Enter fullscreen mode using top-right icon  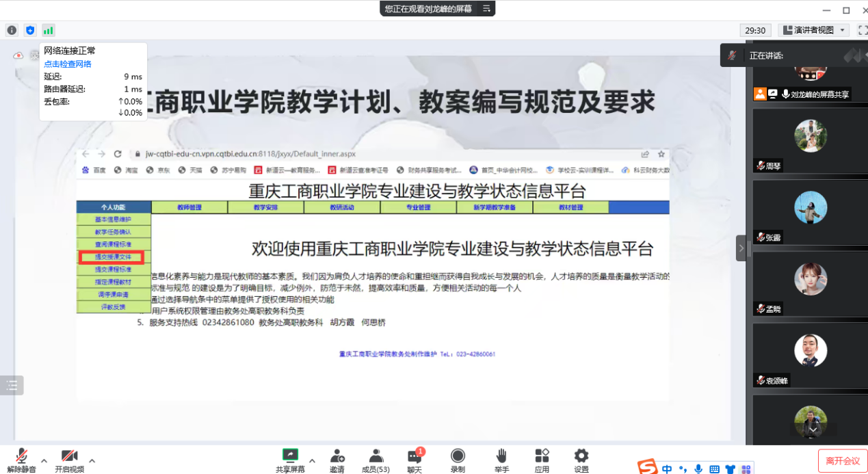[863, 30]
